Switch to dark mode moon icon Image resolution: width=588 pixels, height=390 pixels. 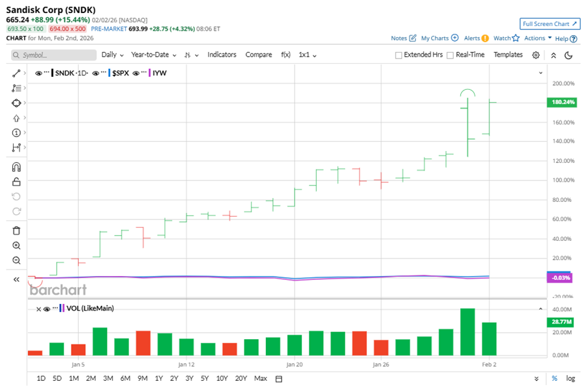568,55
